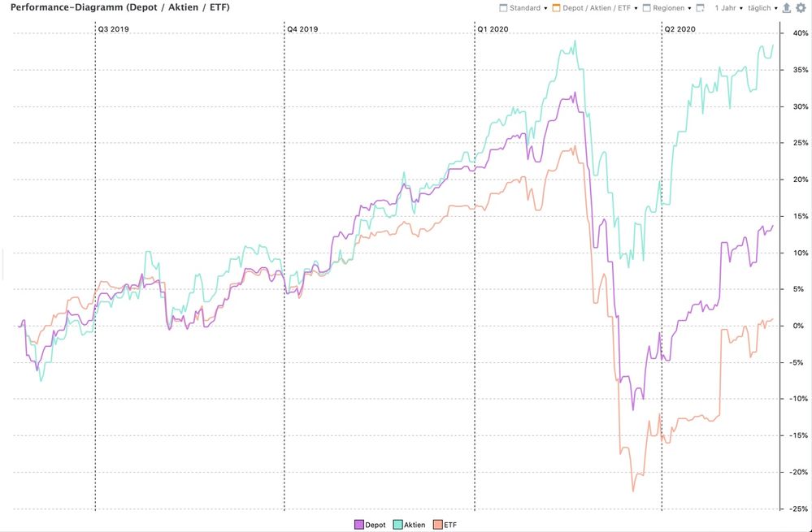Click the purple Depot color swatch

click(x=358, y=525)
